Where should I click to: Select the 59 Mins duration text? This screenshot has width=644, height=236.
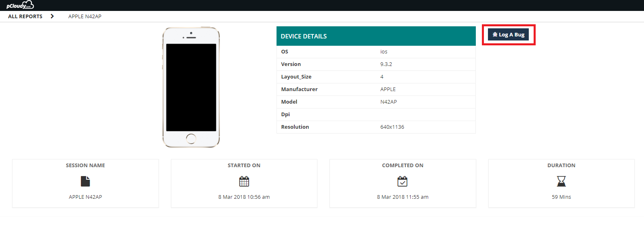(562, 197)
